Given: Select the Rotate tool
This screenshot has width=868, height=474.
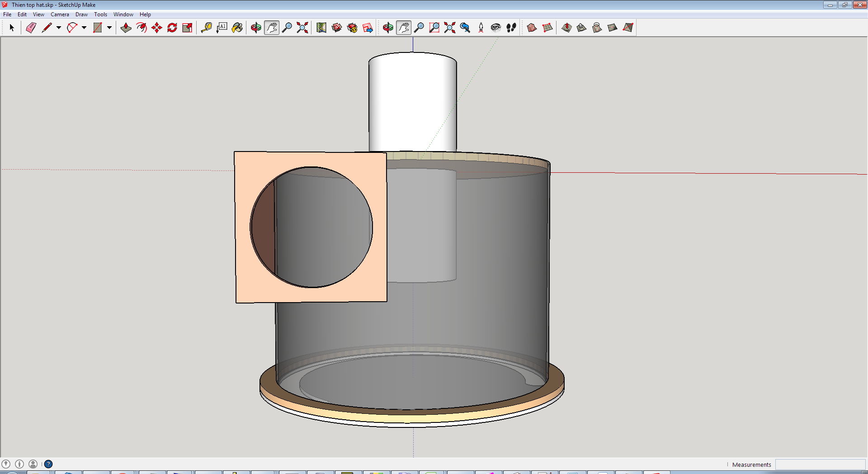Looking at the screenshot, I should pos(172,28).
